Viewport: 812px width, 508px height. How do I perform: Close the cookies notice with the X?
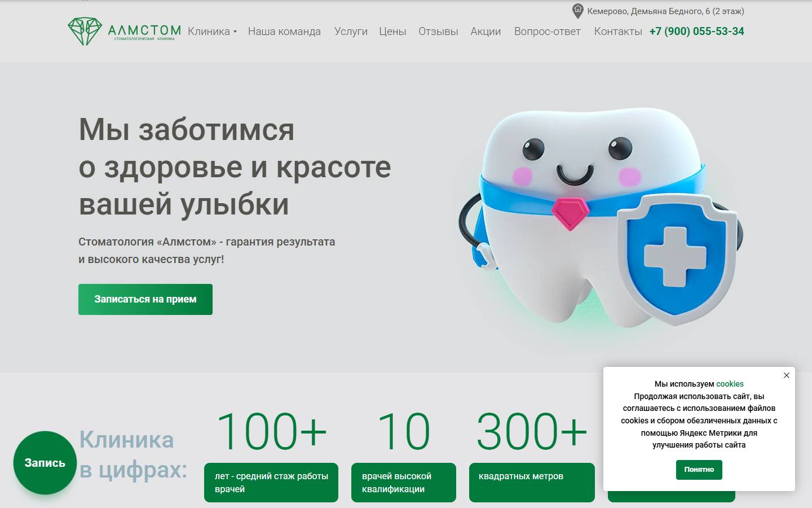point(787,375)
